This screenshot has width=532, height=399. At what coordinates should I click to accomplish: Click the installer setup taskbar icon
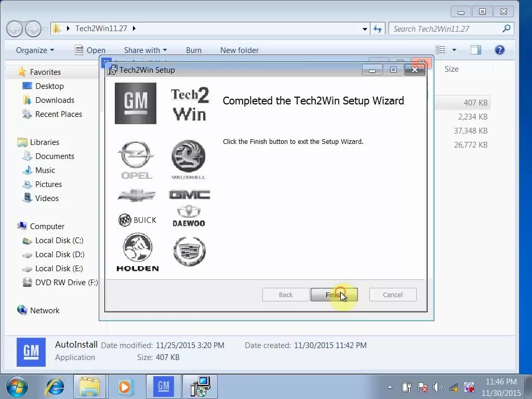(200, 387)
